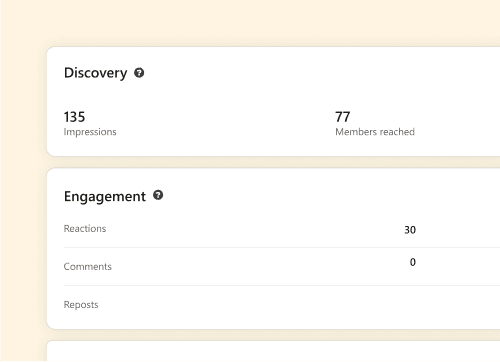Click the Discovery section heading
500x362 pixels.
tap(96, 73)
